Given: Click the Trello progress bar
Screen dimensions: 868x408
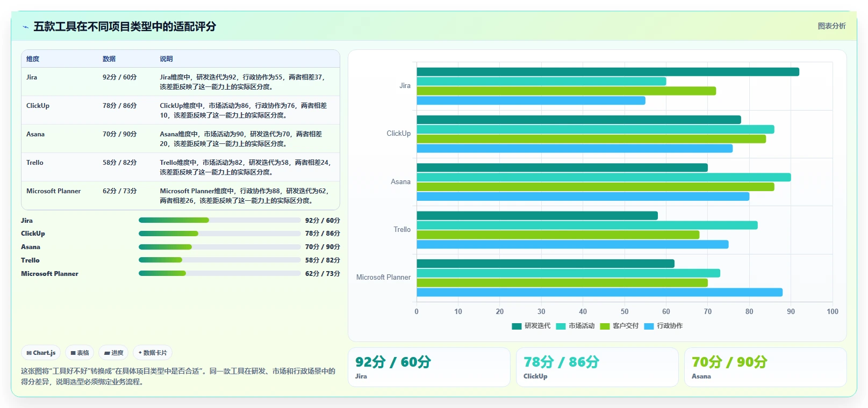Looking at the screenshot, I should point(220,260).
